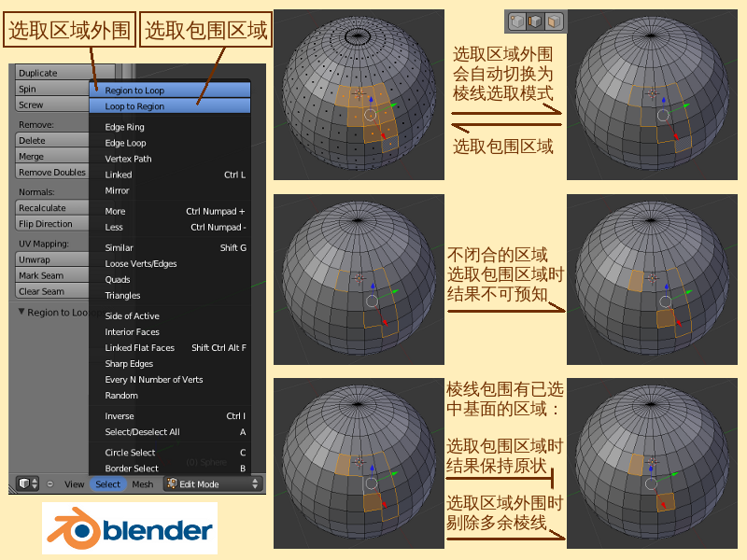Choose Linked Flat Faces menu item

(x=170, y=347)
